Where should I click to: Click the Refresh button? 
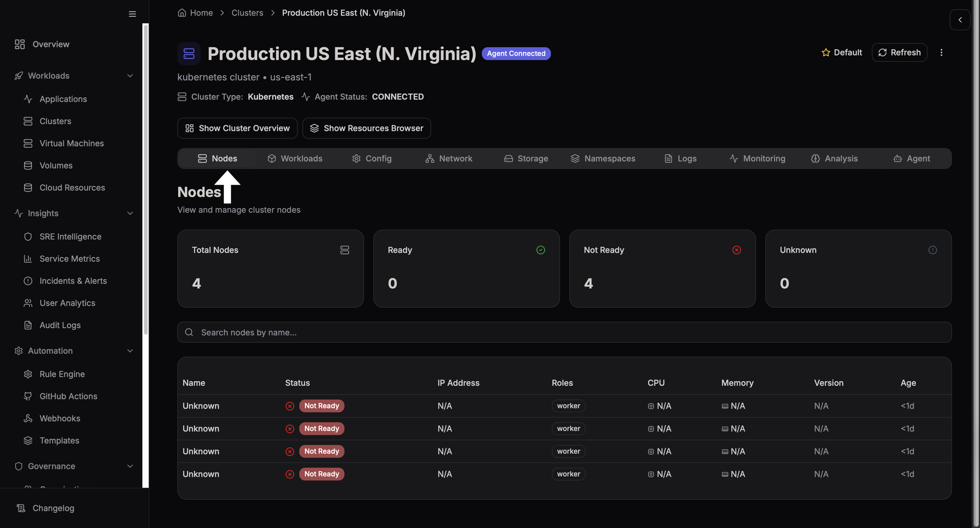[x=899, y=52]
